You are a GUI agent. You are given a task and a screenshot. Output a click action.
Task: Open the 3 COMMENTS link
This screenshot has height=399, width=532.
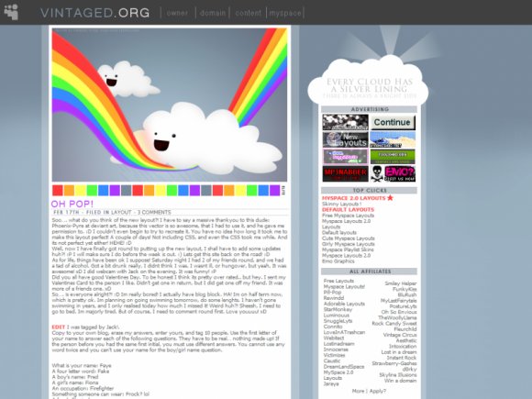(x=154, y=213)
